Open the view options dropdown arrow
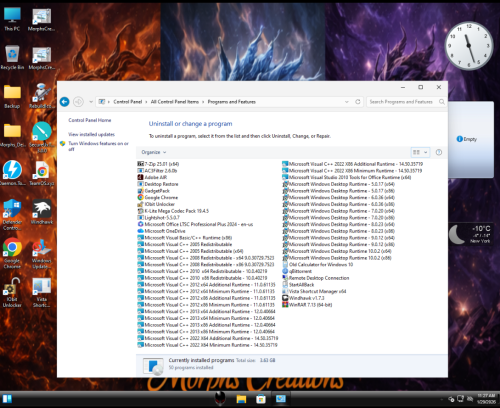The height and width of the screenshot is (408, 500). click(x=425, y=152)
